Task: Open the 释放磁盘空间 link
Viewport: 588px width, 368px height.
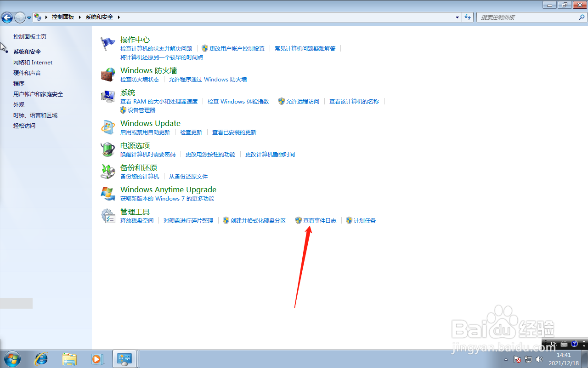Action: (137, 221)
